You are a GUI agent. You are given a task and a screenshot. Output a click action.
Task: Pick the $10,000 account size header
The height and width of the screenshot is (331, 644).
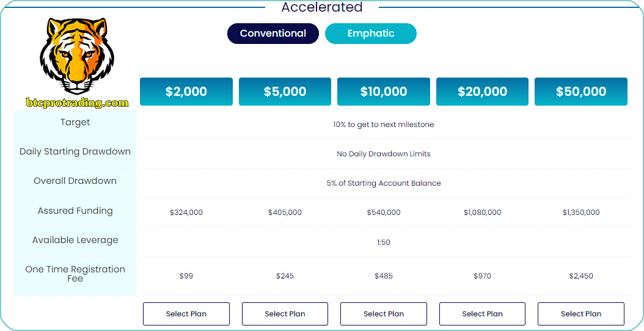click(x=384, y=92)
